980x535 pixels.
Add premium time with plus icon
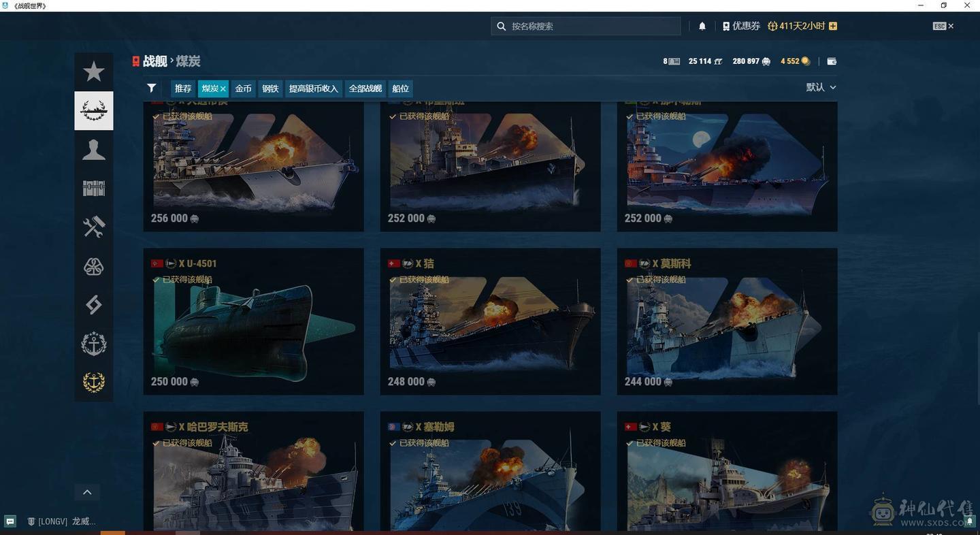click(x=833, y=26)
